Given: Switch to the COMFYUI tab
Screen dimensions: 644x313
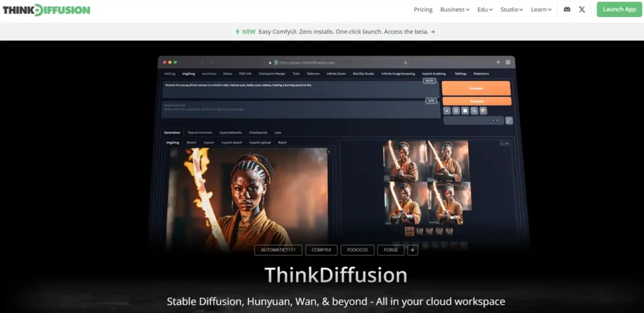Looking at the screenshot, I should [321, 250].
